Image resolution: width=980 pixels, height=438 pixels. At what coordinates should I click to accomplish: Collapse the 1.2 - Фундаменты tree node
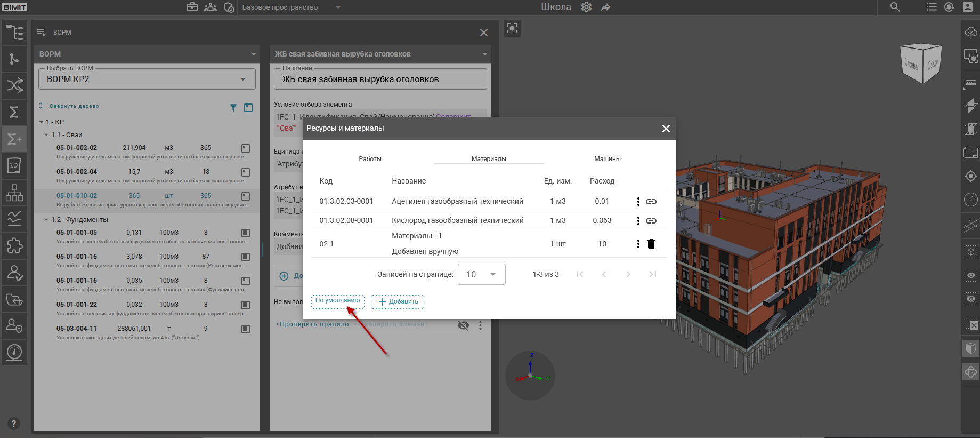(46, 220)
